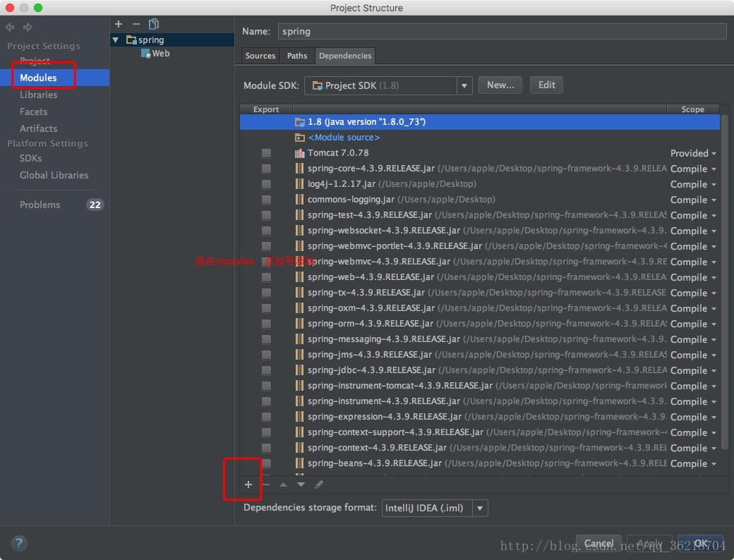Click the Tomcat 7.0.78 library icon
The image size is (734, 560).
[x=299, y=153]
